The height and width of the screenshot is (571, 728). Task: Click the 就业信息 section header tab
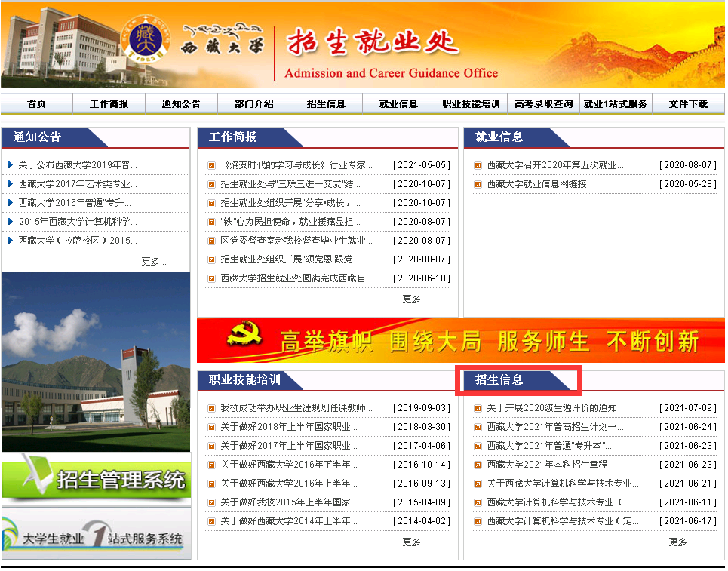pos(517,137)
